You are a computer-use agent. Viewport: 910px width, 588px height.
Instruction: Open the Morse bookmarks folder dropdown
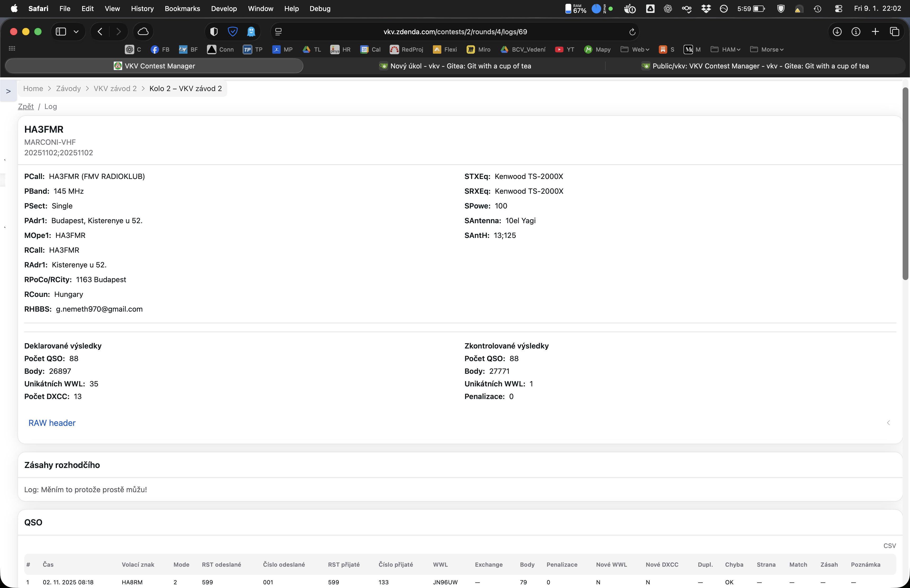(x=767, y=50)
